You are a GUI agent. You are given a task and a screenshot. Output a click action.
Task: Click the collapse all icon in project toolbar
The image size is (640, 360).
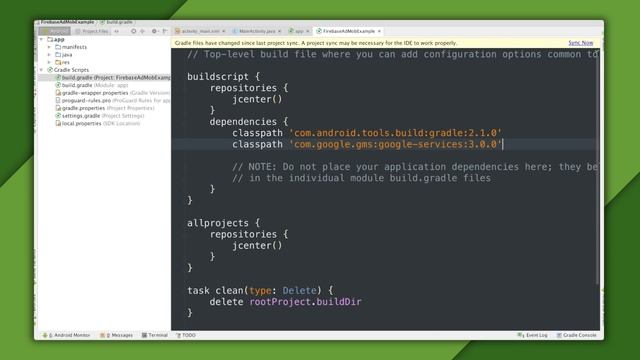(x=142, y=31)
